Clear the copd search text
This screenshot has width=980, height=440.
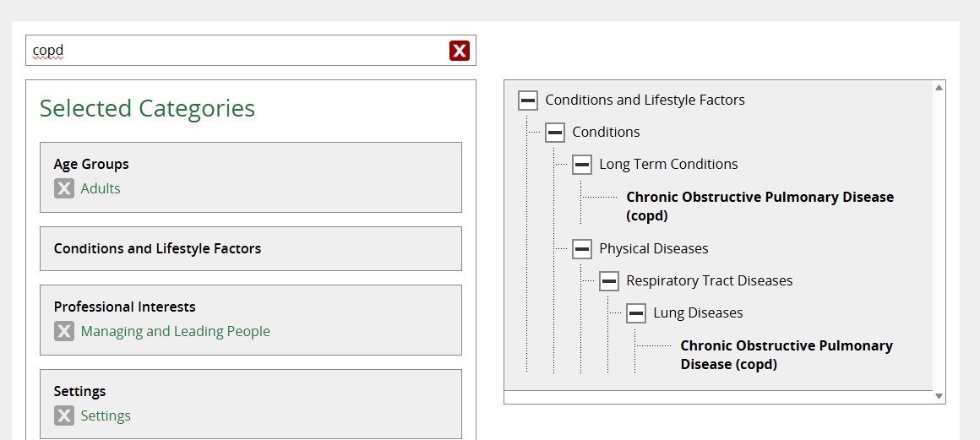pyautogui.click(x=459, y=51)
